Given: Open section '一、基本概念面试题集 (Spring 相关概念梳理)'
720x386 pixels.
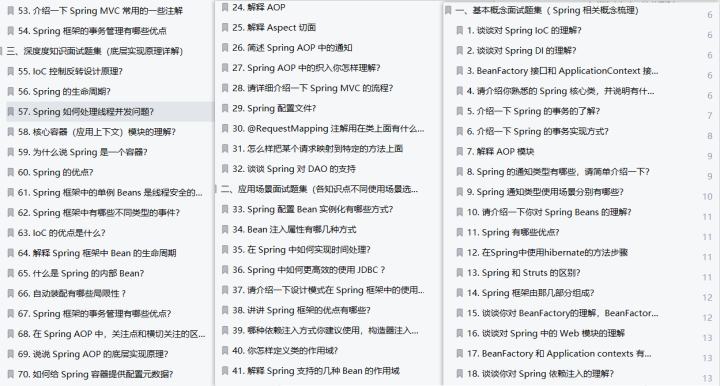Looking at the screenshot, I should 547,10.
